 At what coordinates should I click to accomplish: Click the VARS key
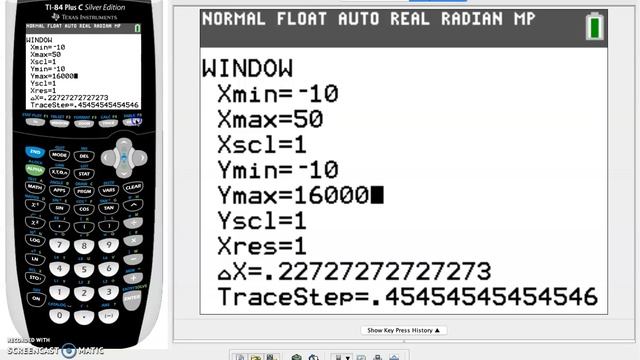[109, 190]
